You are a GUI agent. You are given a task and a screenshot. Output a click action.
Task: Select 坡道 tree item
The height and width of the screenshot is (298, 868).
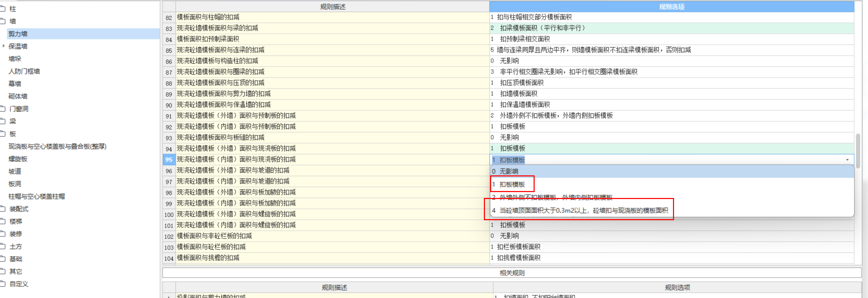[15, 171]
